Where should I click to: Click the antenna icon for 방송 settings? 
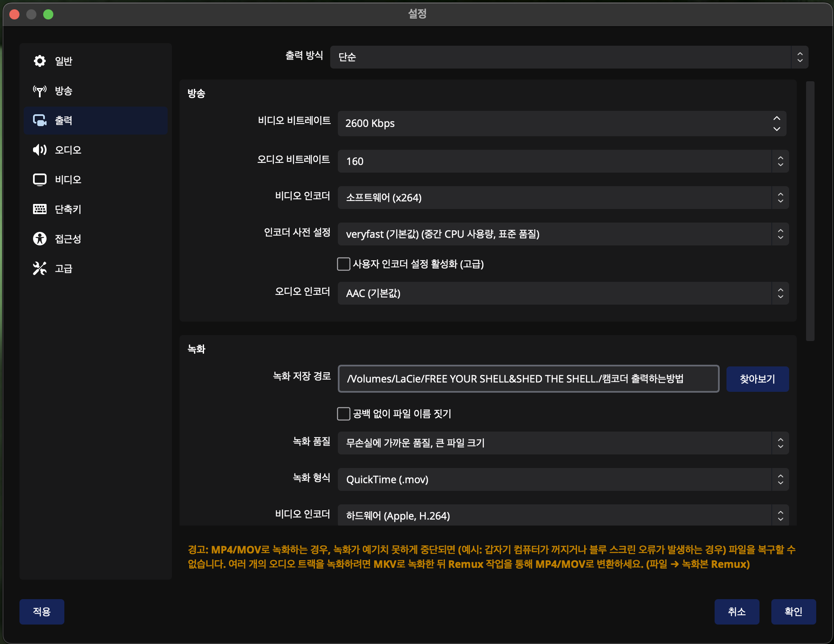(40, 91)
